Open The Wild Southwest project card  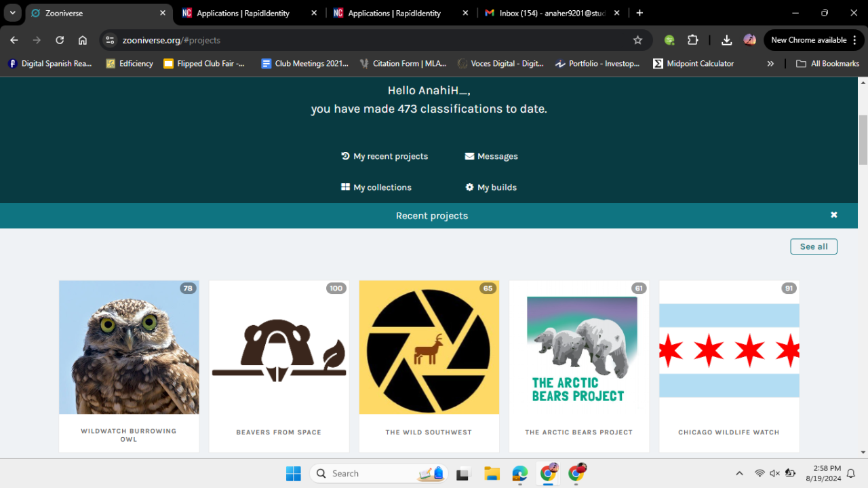tap(429, 367)
